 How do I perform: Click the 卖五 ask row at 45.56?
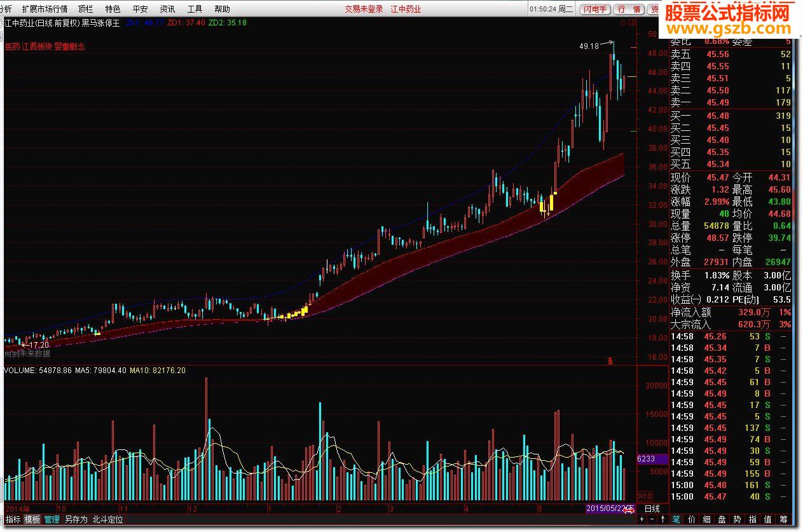[731, 55]
